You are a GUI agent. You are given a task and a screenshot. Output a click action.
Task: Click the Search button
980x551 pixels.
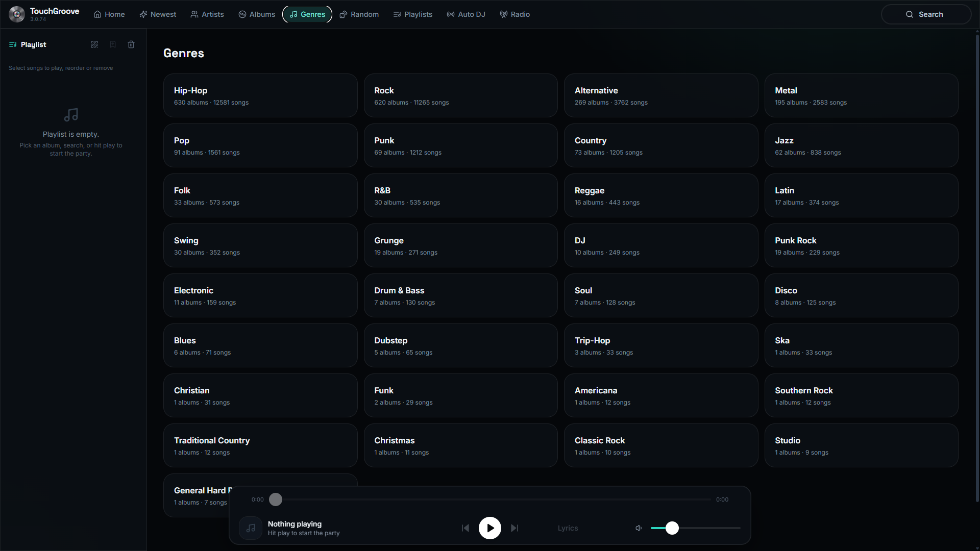click(x=926, y=14)
